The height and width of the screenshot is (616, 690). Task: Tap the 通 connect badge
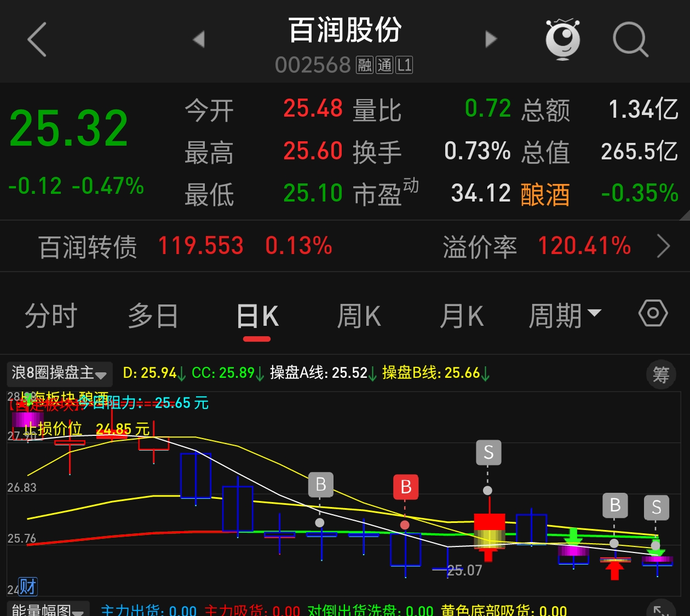point(384,65)
